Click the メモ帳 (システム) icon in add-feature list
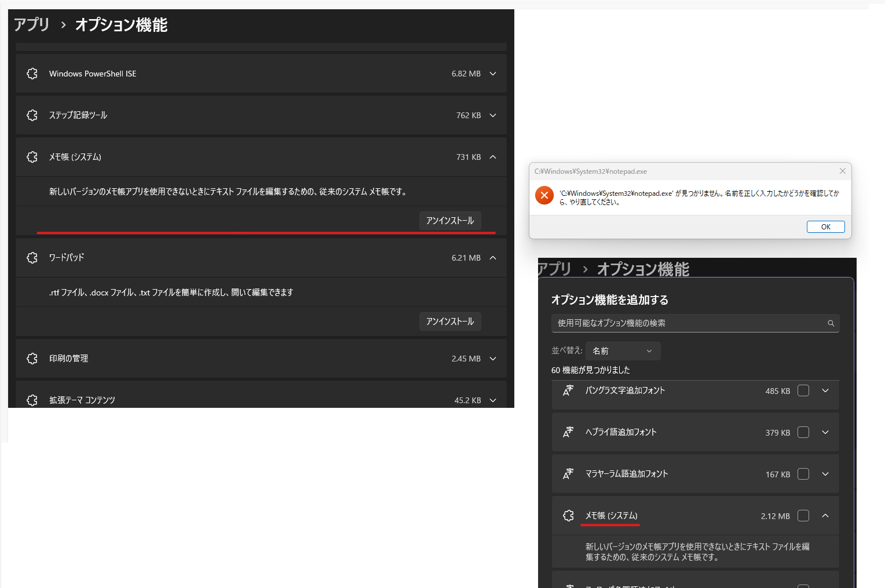The image size is (885, 588). 569,516
